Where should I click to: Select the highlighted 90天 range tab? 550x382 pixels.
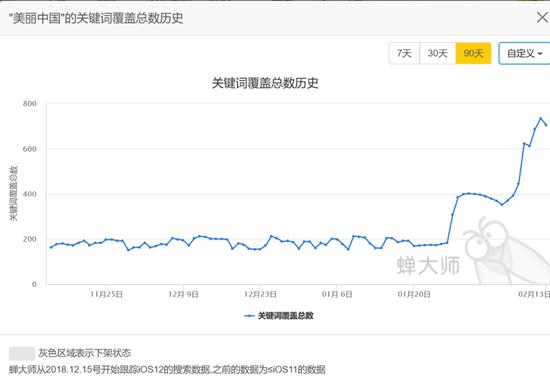click(473, 53)
